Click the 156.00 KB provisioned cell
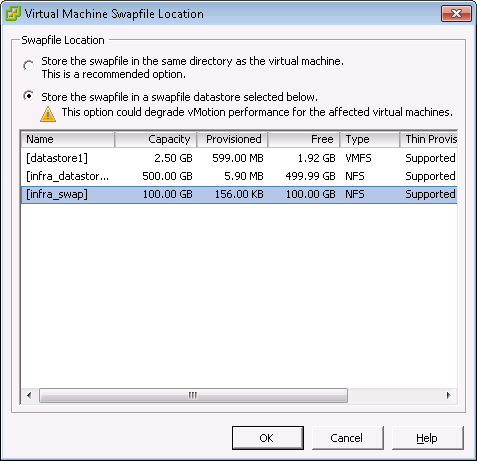Image resolution: width=477 pixels, height=461 pixels. (239, 194)
